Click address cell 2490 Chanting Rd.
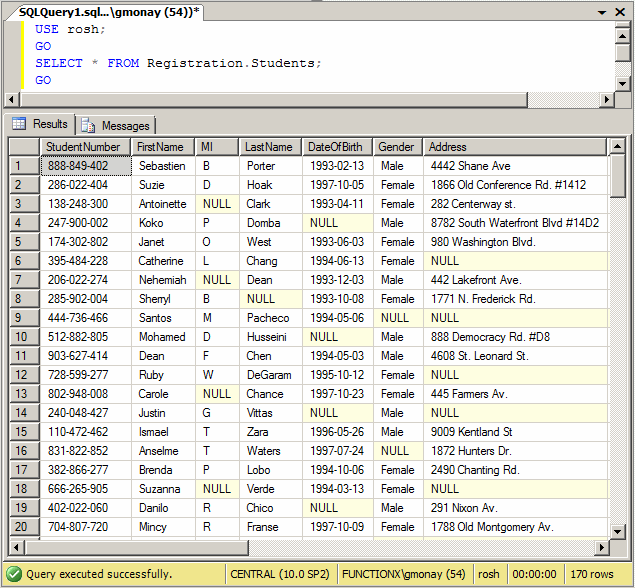 coord(515,470)
